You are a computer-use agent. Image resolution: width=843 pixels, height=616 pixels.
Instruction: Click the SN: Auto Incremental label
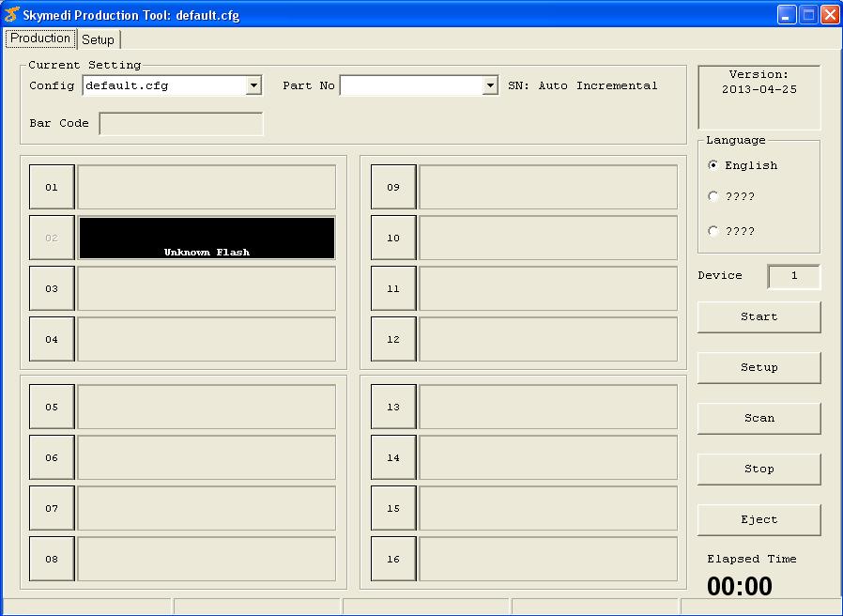click(583, 85)
